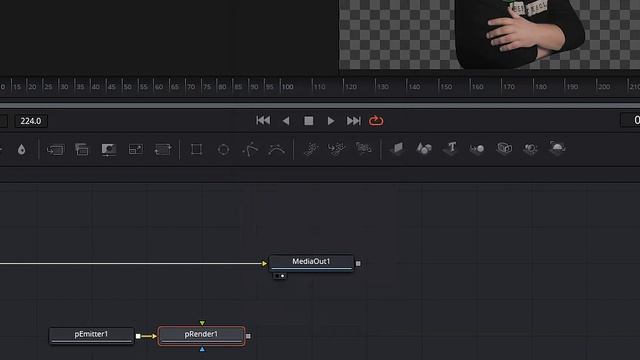
Task: Select the pRender1 node
Action: tap(202, 336)
